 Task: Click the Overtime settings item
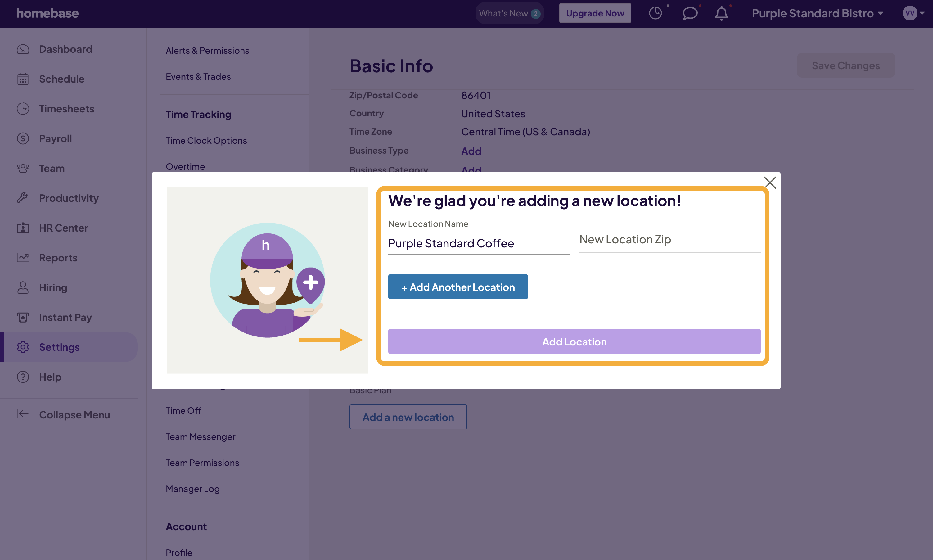pyautogui.click(x=185, y=166)
